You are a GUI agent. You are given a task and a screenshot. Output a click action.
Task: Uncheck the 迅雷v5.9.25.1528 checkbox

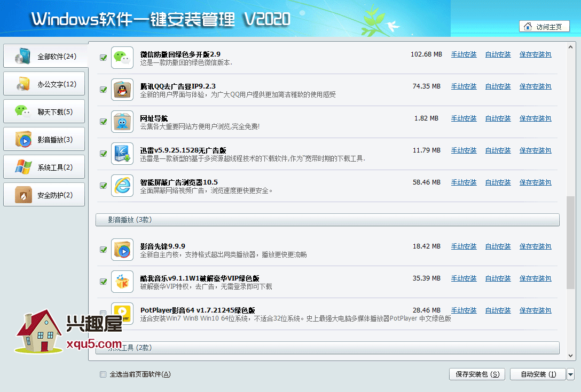[104, 154]
